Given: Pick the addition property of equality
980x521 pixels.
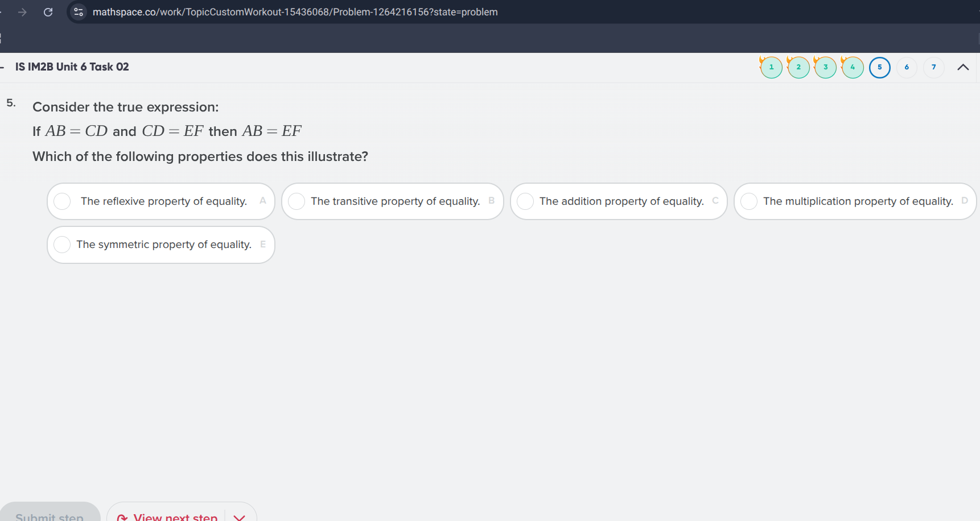Looking at the screenshot, I should point(619,201).
